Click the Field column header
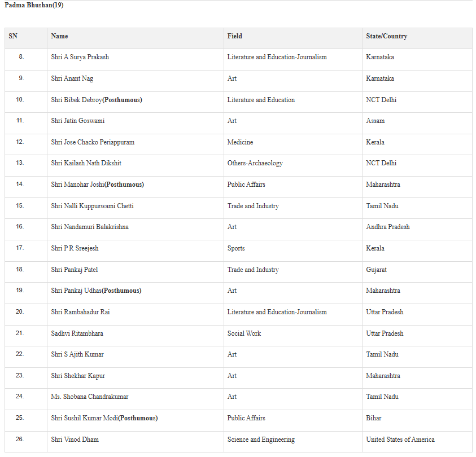476x457 pixels. pos(235,36)
